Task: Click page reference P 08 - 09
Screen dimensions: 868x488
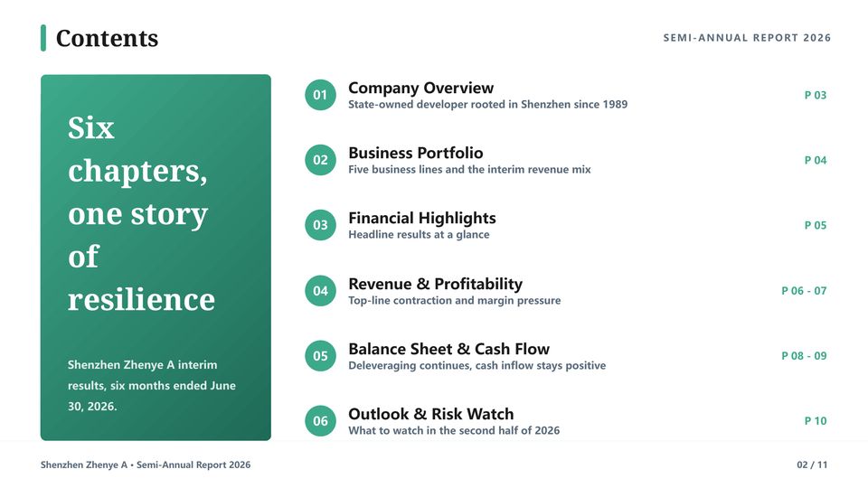Action: pos(804,356)
